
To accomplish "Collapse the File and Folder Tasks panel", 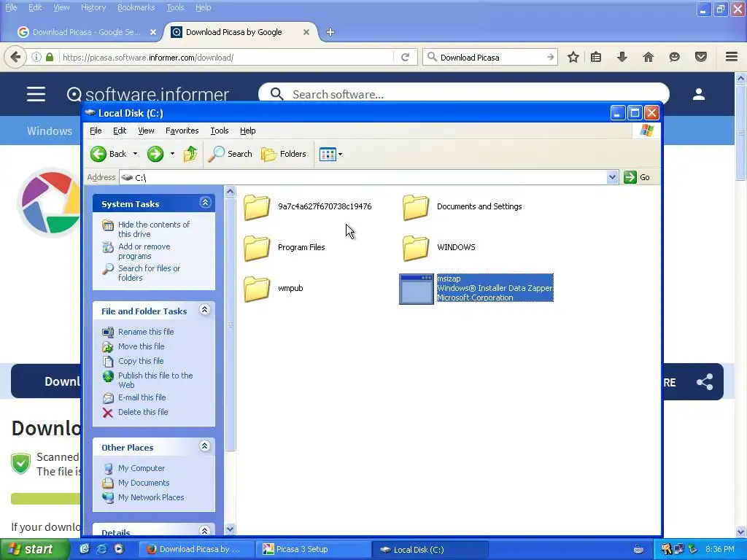I will point(205,310).
